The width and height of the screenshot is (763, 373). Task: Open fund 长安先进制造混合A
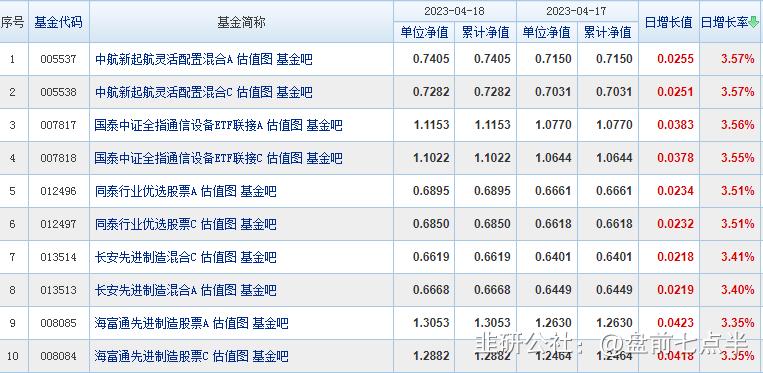point(146,290)
